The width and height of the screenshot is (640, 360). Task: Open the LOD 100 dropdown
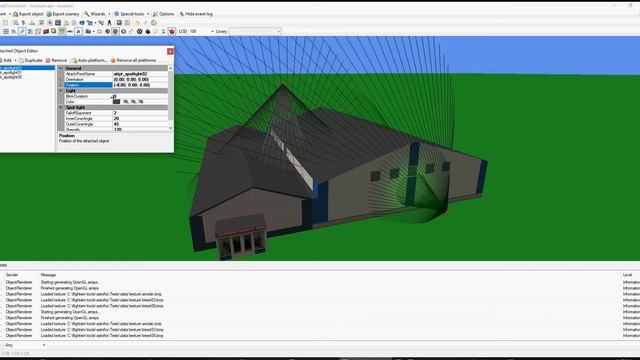(212, 31)
